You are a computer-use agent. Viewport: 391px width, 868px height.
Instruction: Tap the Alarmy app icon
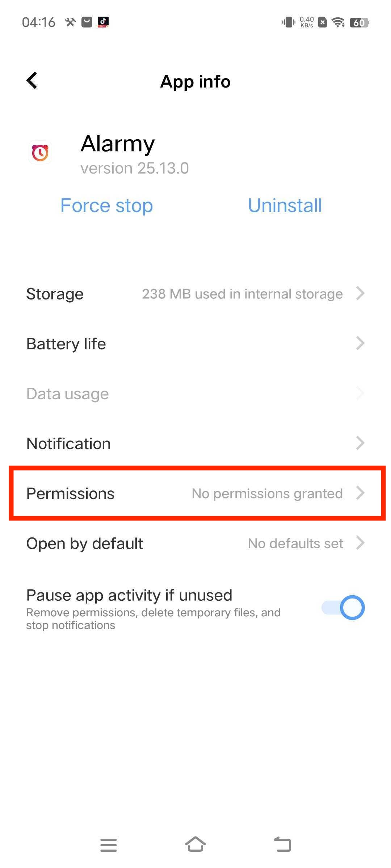(40, 153)
